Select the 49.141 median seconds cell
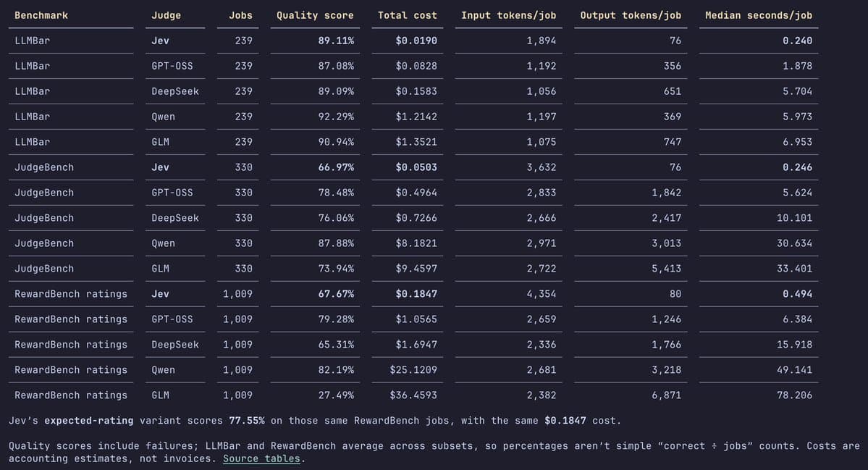Screen dimensions: 868x470 (x=794, y=370)
